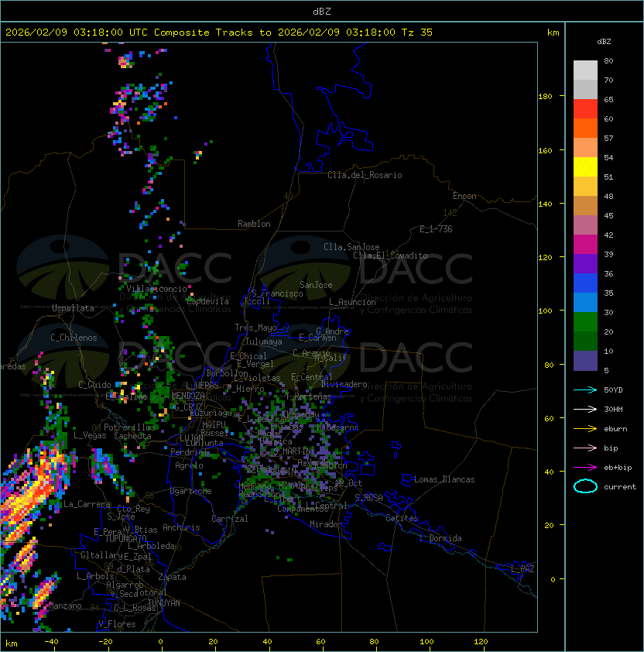Click the magenta eb+bip arrow legend icon
Image resolution: width=644 pixels, height=652 pixels.
click(585, 468)
